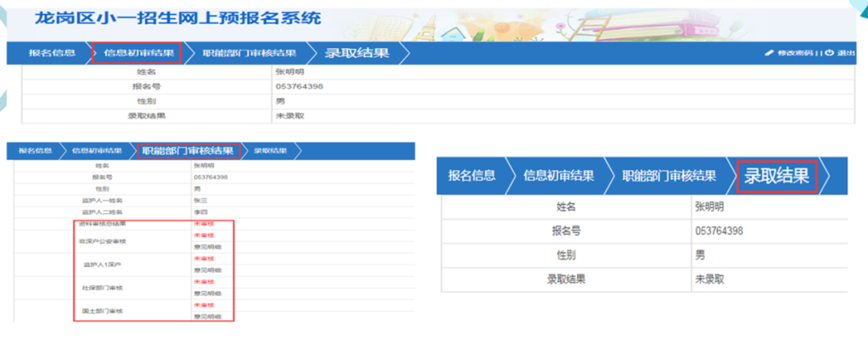Image resolution: width=868 pixels, height=340 pixels.
Task: Click 性别 label in top screenshot table
Action: 146,101
